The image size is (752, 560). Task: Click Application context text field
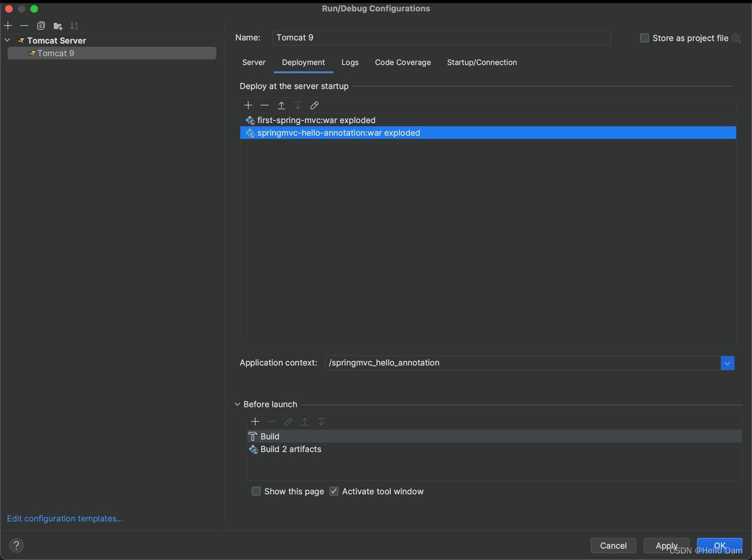523,363
